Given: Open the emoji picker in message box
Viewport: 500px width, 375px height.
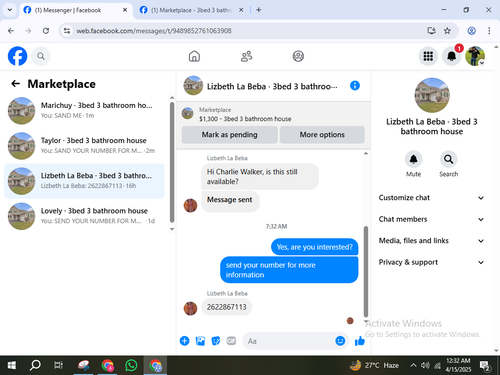Looking at the screenshot, I should [x=340, y=341].
